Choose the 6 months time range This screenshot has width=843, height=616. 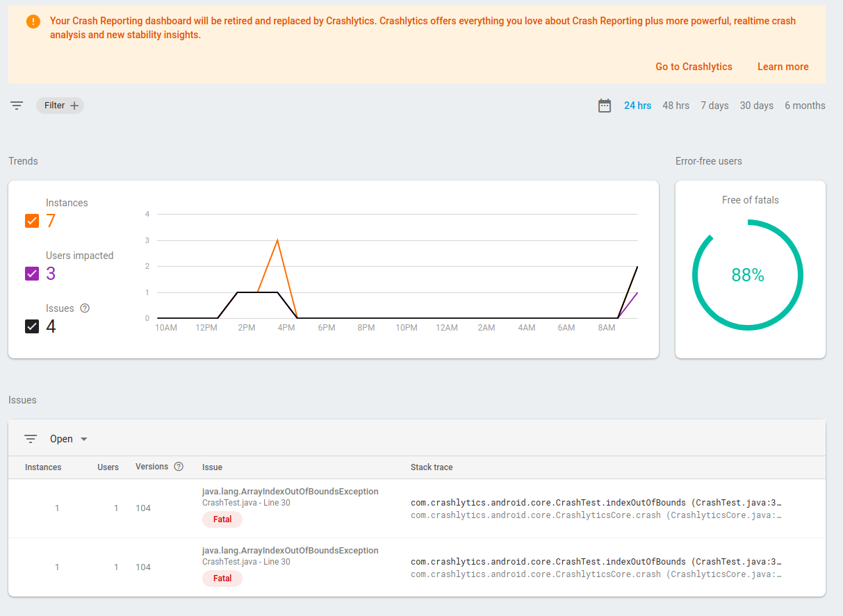click(x=805, y=106)
